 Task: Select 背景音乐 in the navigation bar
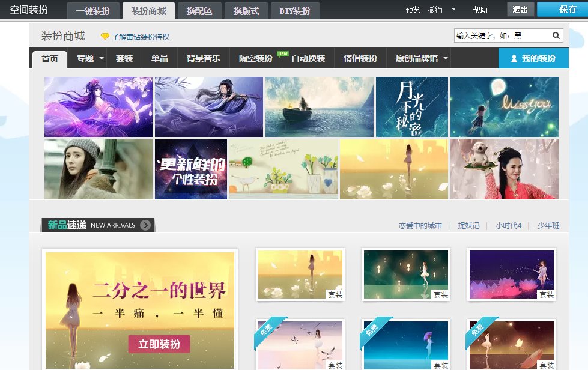(204, 58)
